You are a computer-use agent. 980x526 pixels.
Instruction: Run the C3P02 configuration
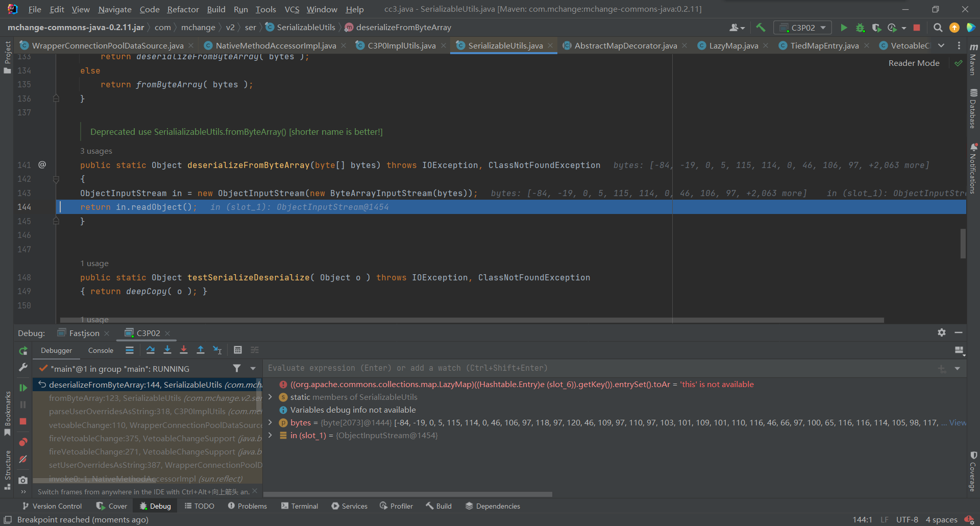coord(844,28)
